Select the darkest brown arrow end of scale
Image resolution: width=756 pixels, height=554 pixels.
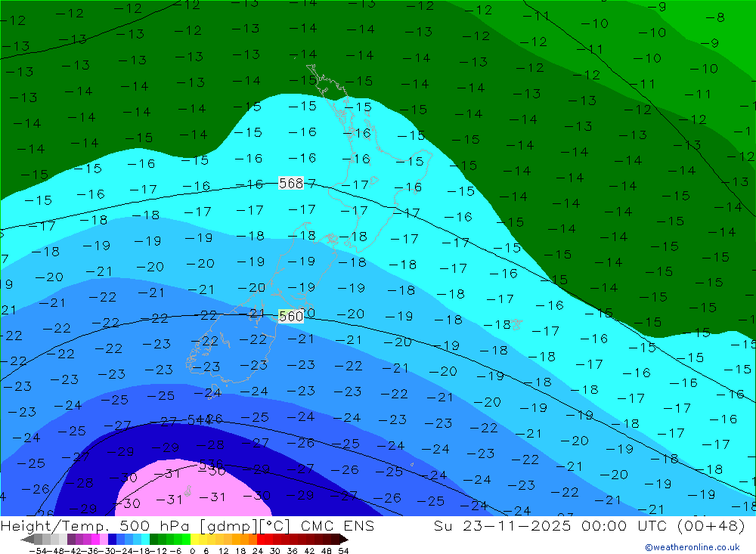(344, 540)
